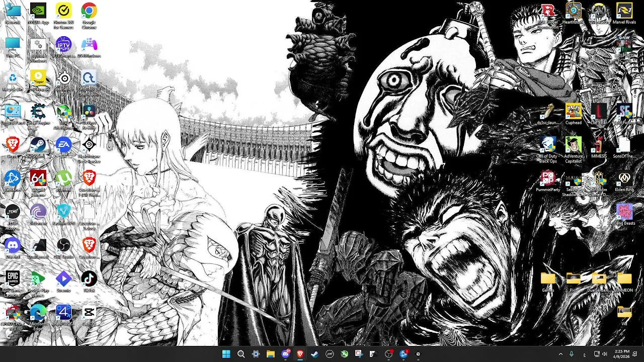
Task: Select the MSI Afterburner shortcut
Action: [63, 117]
